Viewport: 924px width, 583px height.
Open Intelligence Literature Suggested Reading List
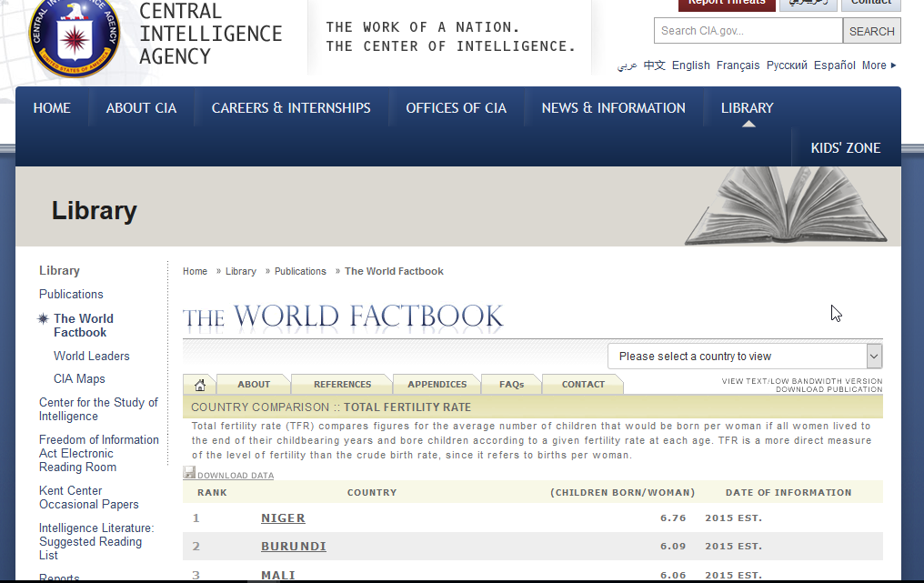96,542
